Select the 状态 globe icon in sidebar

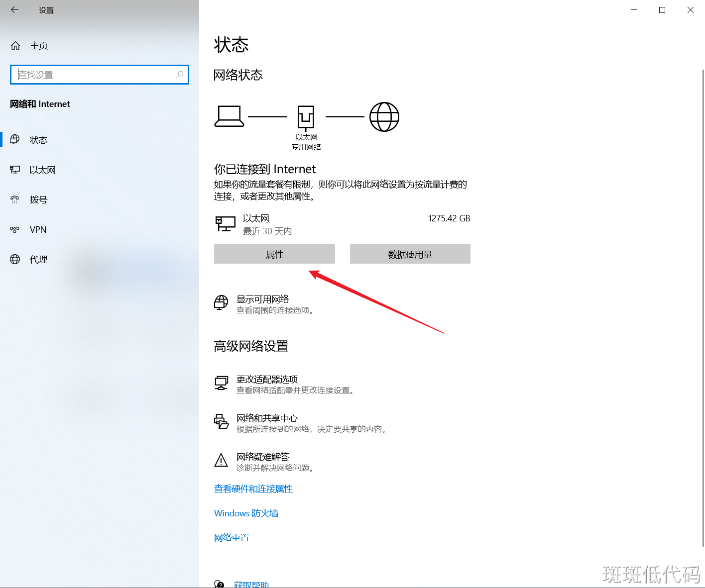click(15, 140)
